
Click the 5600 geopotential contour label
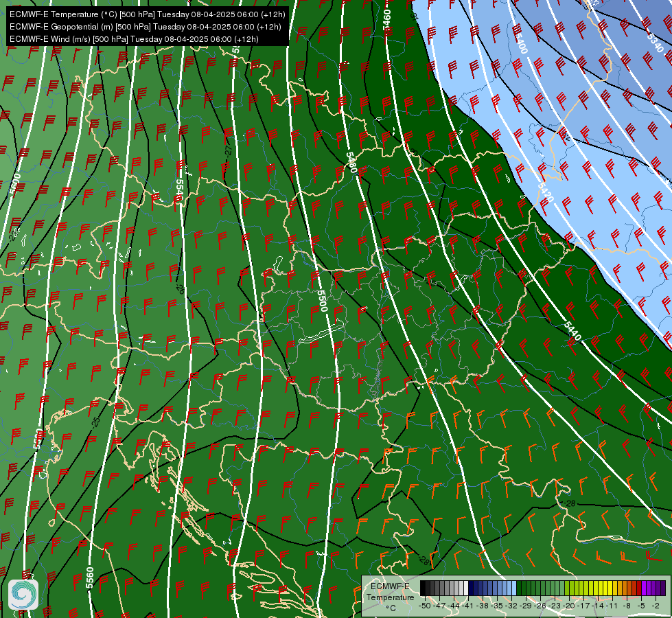pos(16,183)
